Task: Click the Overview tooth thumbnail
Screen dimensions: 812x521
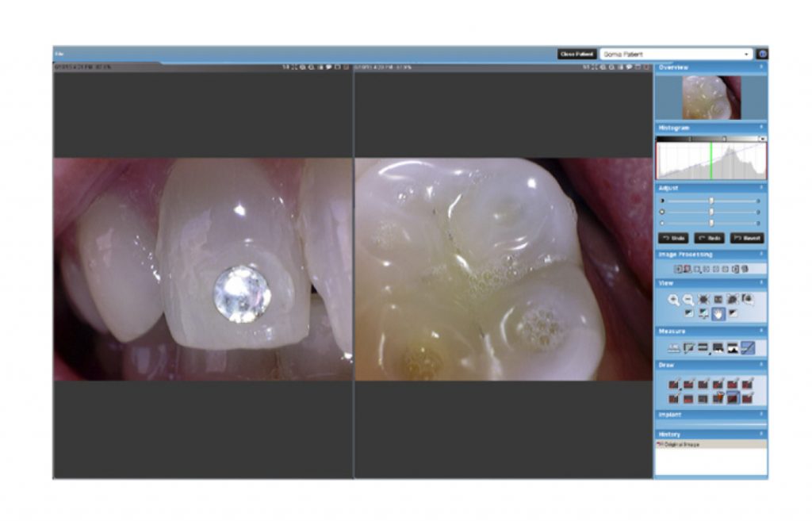Action: [x=711, y=98]
